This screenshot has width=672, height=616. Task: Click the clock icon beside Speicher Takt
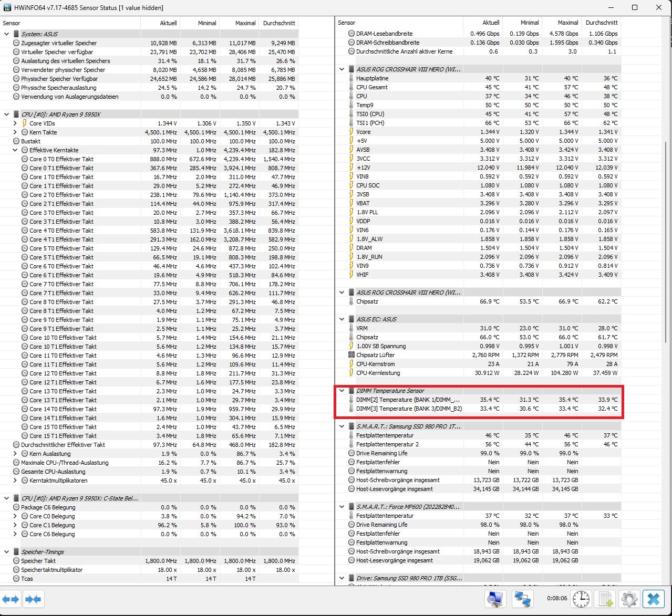pyautogui.click(x=16, y=561)
